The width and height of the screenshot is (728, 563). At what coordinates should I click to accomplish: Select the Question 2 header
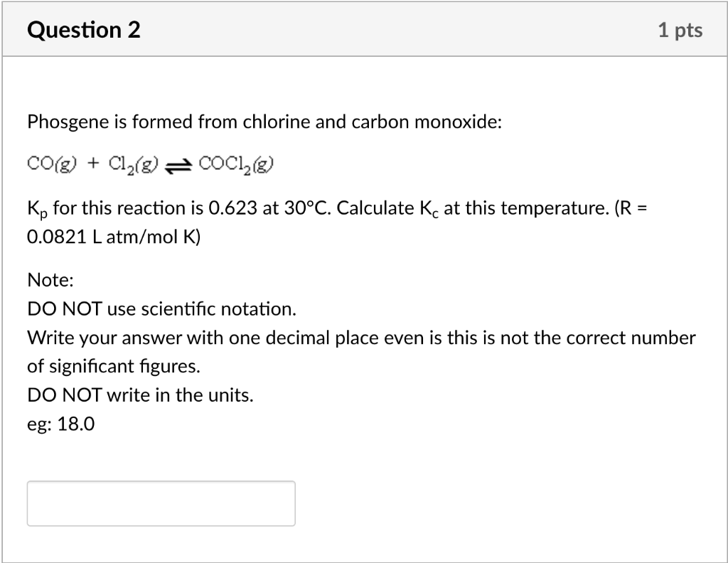click(x=83, y=30)
